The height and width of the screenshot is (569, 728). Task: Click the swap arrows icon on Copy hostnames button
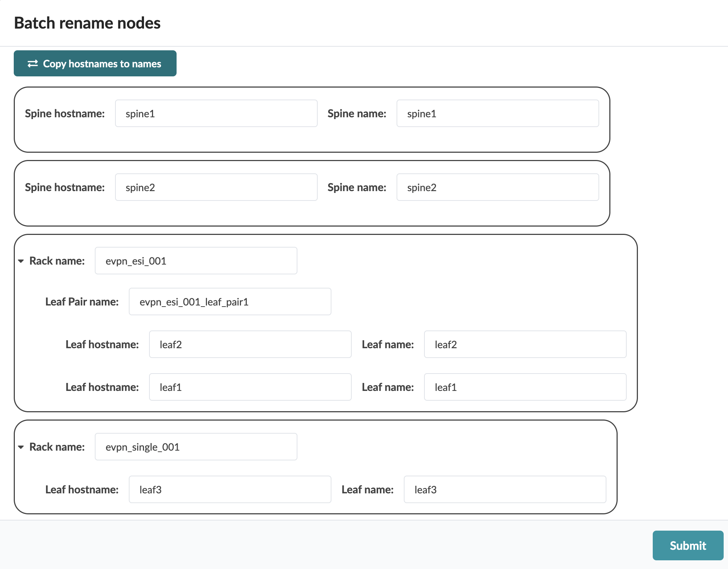[33, 64]
